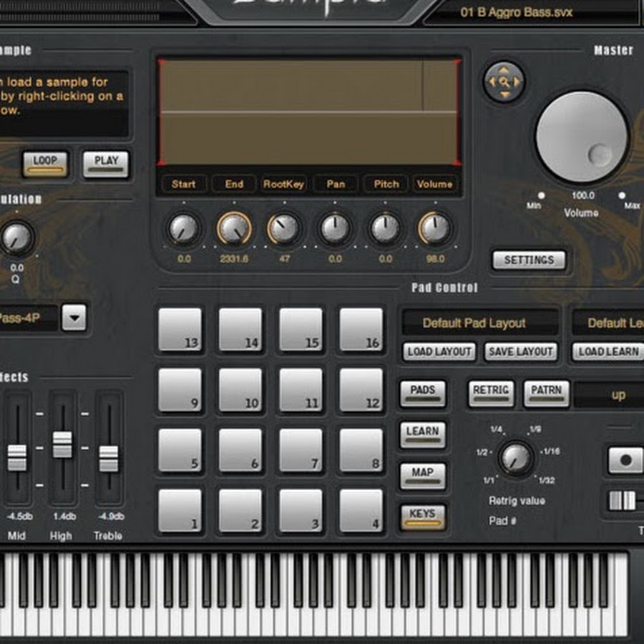
Task: Click the 100.0 master volume value
Action: point(582,195)
